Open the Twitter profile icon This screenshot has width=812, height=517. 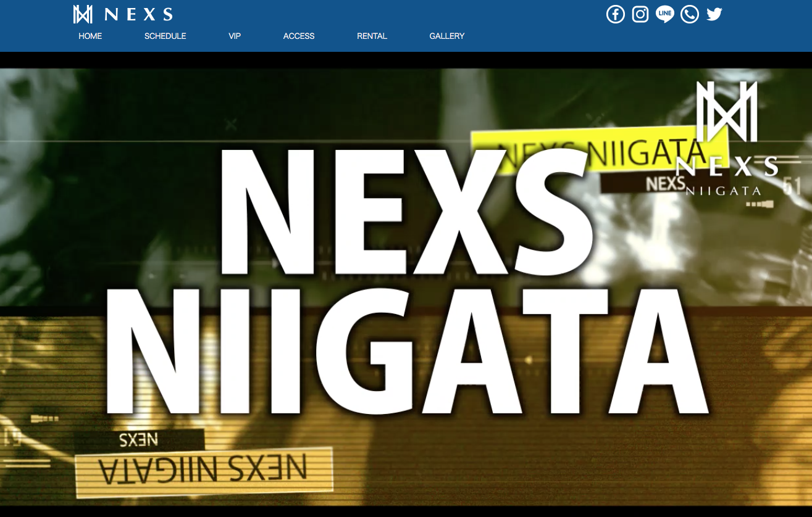(714, 14)
